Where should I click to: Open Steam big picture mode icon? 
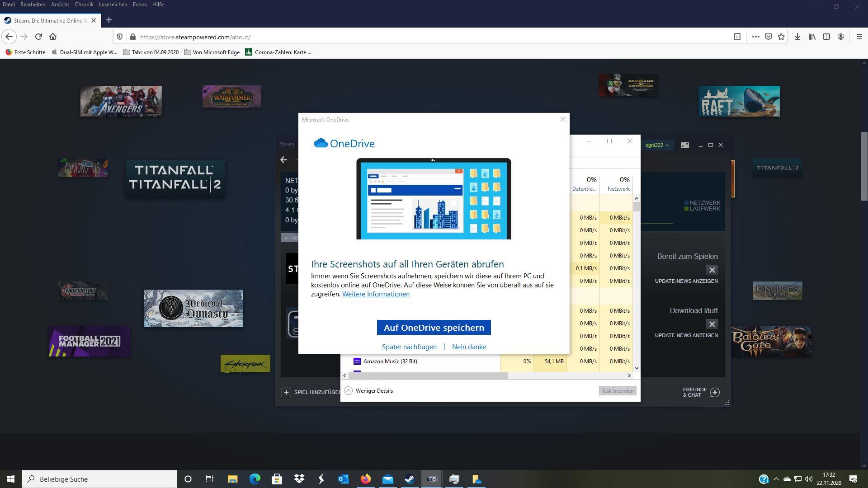[x=685, y=145]
